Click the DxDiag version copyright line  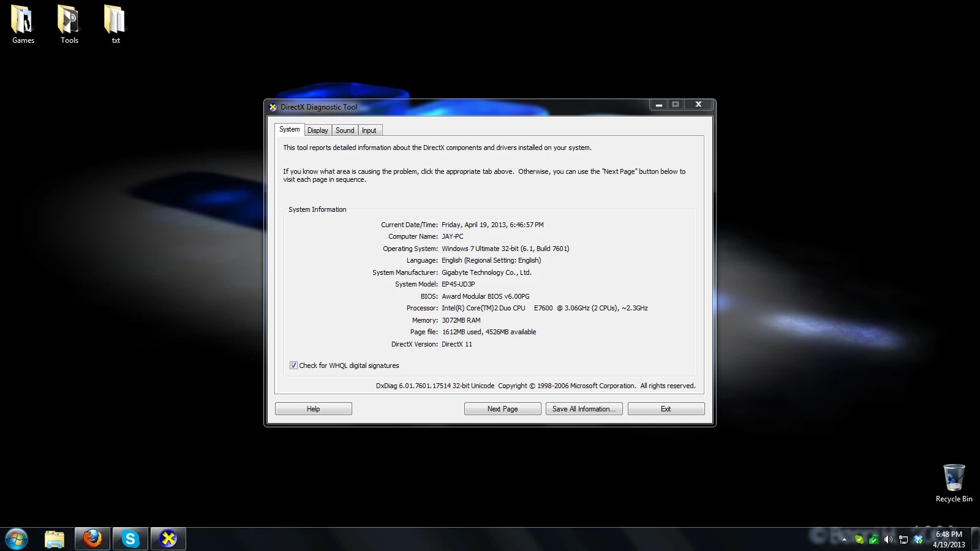535,386
